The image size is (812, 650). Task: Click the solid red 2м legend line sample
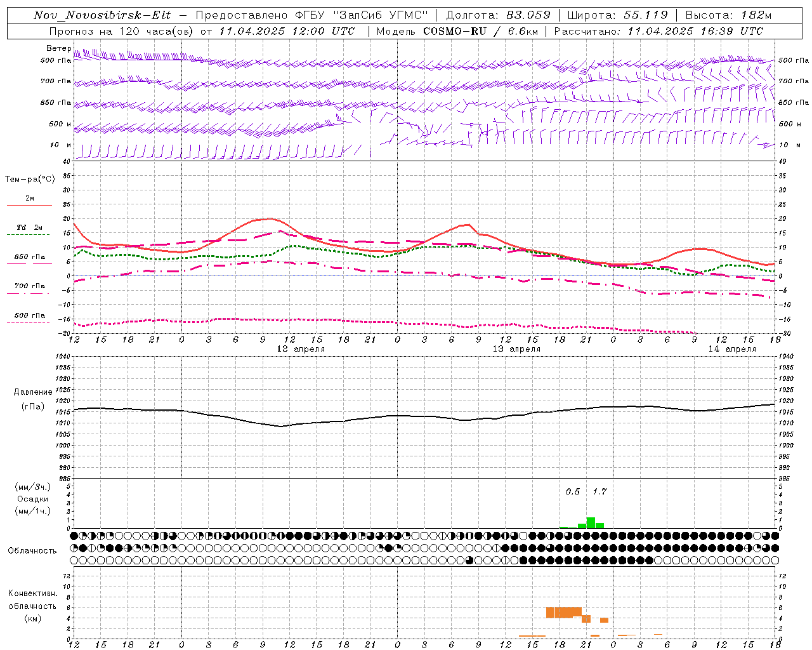coord(29,206)
